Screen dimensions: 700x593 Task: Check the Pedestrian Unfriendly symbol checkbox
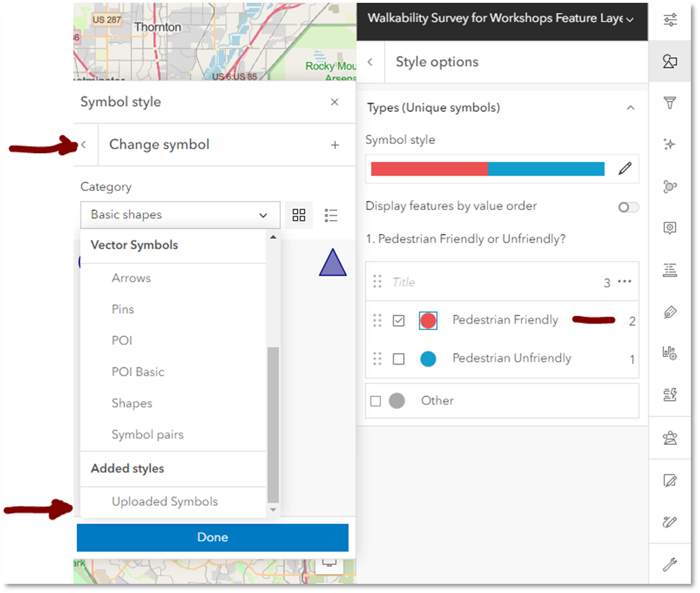pyautogui.click(x=398, y=358)
